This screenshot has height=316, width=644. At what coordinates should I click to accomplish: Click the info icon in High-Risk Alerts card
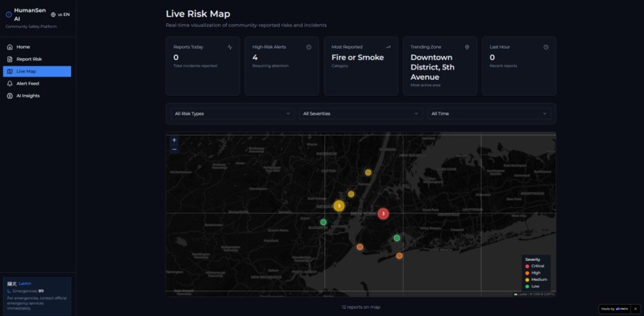tap(309, 47)
